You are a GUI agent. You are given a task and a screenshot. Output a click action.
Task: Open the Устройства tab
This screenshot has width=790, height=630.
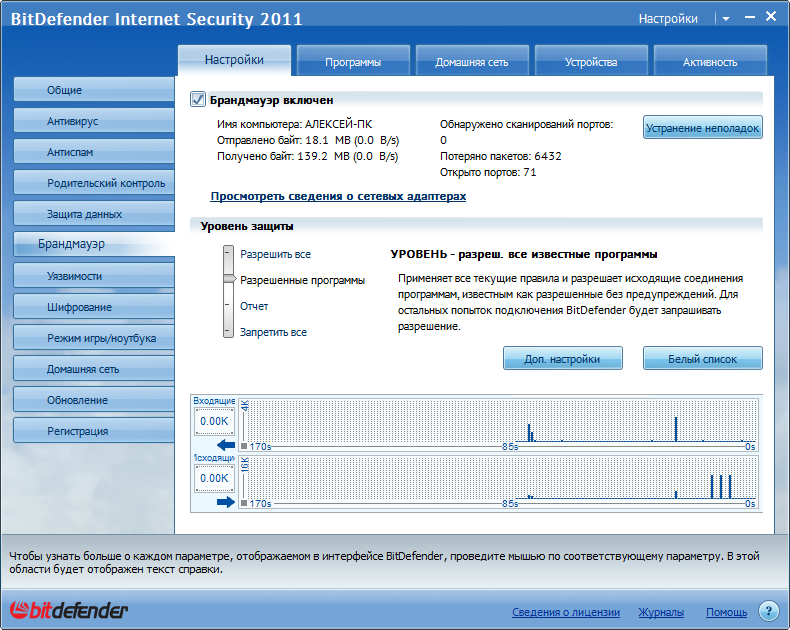(x=590, y=62)
